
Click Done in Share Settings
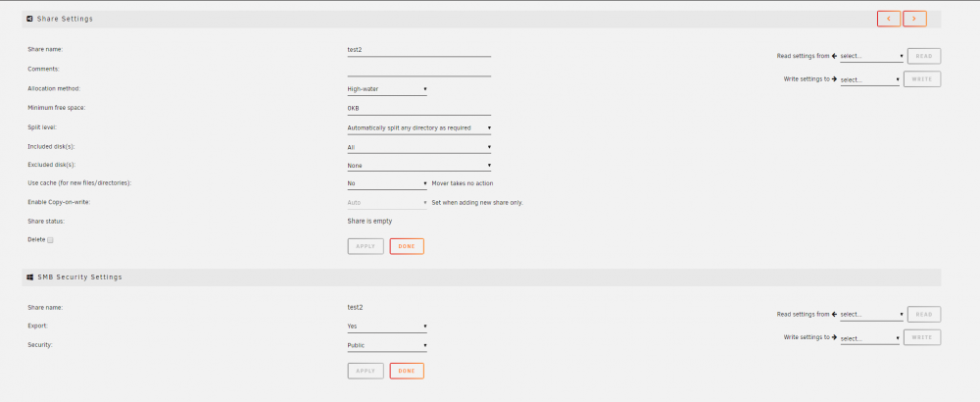(407, 246)
